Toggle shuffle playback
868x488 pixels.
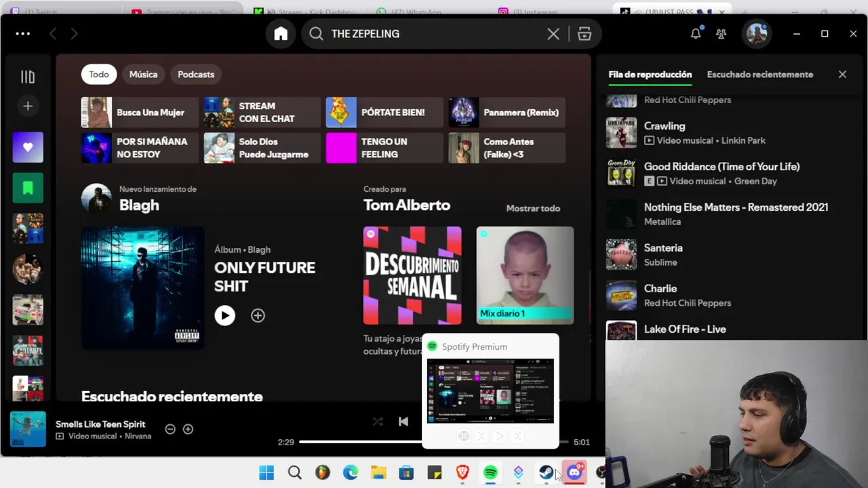378,422
